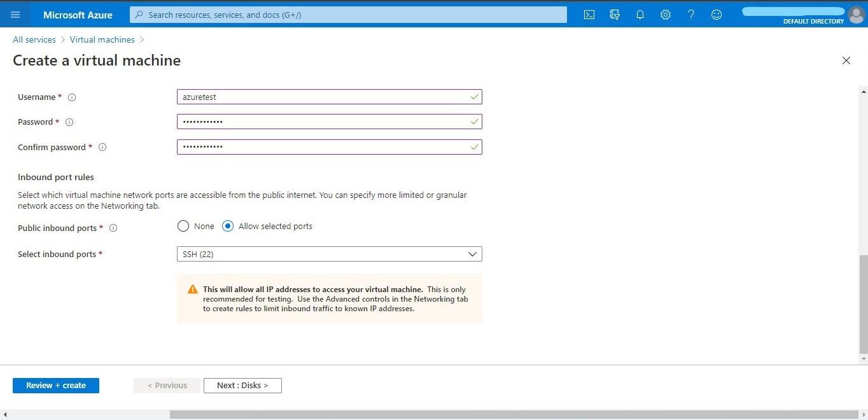This screenshot has width=868, height=420.
Task: View the Public inbound ports tooltip
Action: (113, 228)
